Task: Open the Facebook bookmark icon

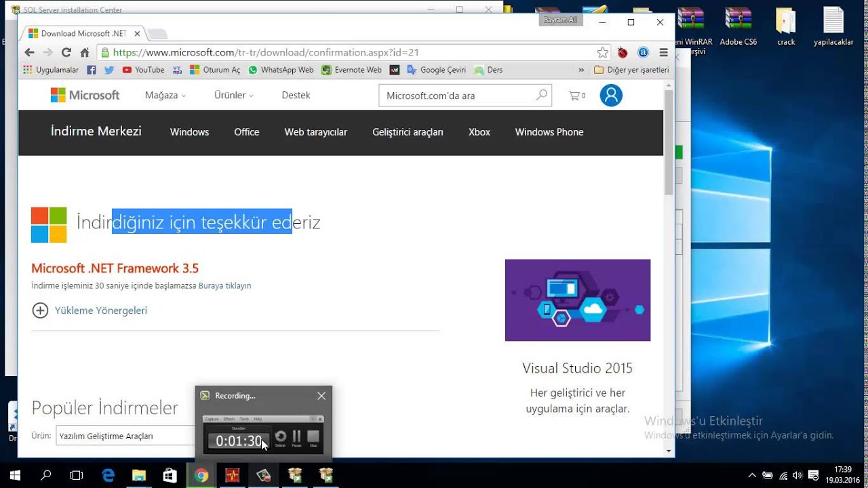Action: pyautogui.click(x=91, y=70)
